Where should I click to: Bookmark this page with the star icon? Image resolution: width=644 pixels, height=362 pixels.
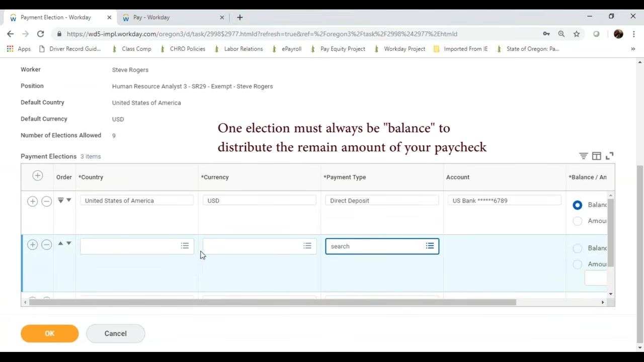point(577,34)
